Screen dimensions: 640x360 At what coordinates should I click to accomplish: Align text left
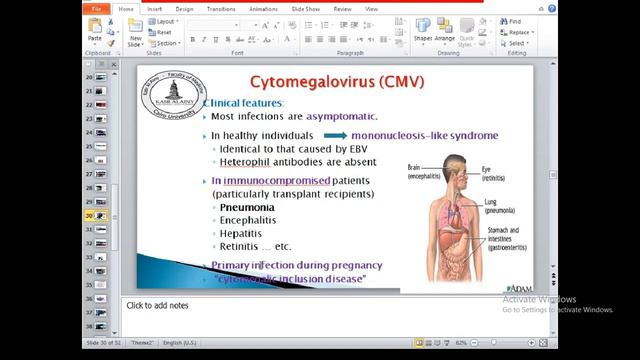pyautogui.click(x=309, y=40)
